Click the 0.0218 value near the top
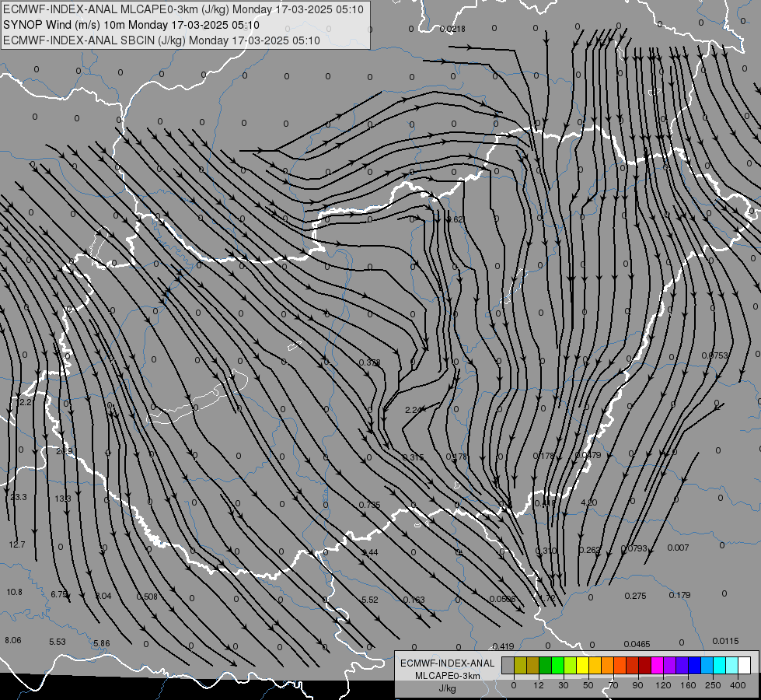Screen dimensions: 761x700 (x=452, y=29)
